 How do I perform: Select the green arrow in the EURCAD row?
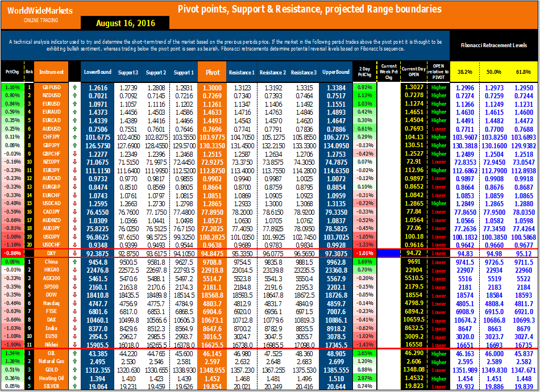coord(74,120)
